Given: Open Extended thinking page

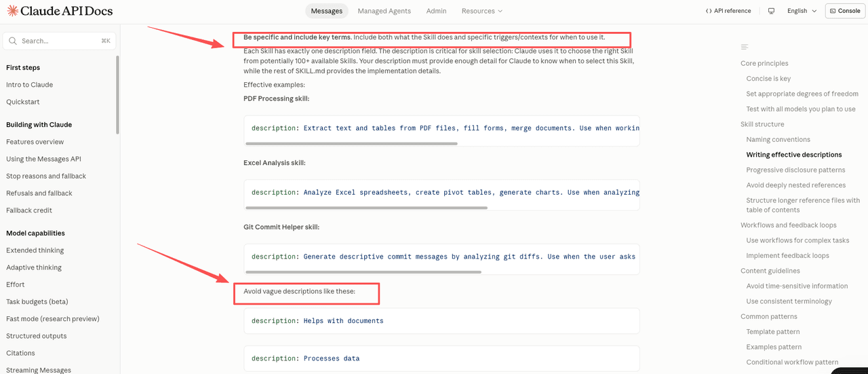Looking at the screenshot, I should pyautogui.click(x=35, y=250).
